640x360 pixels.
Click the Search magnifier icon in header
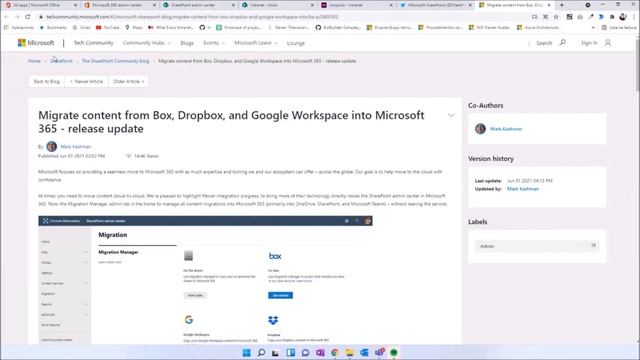point(563,42)
